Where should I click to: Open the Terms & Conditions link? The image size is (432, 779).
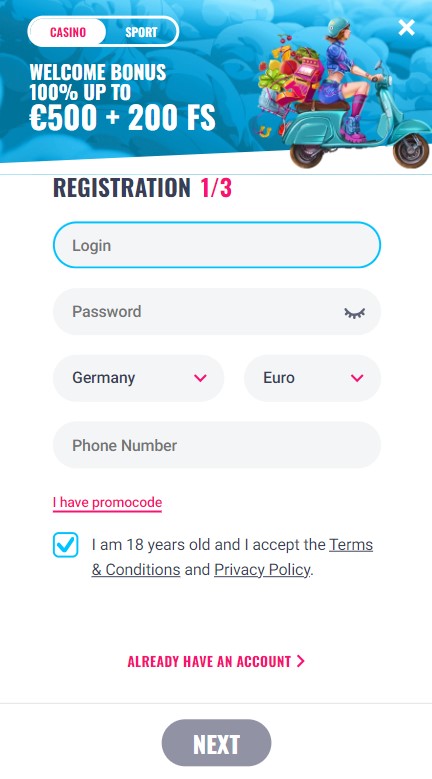tap(232, 557)
